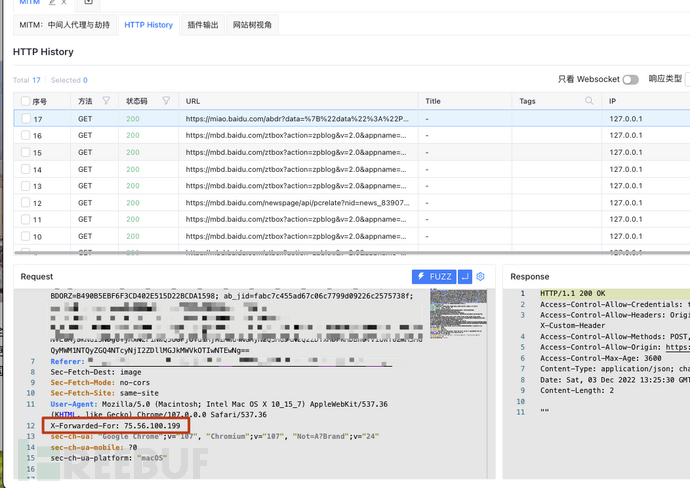Click the Request panel title

coord(37,276)
